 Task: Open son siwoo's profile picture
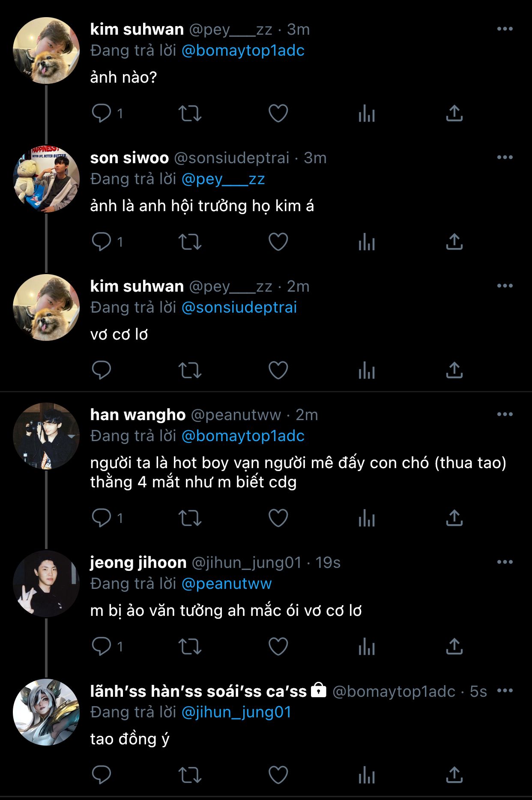[46, 179]
